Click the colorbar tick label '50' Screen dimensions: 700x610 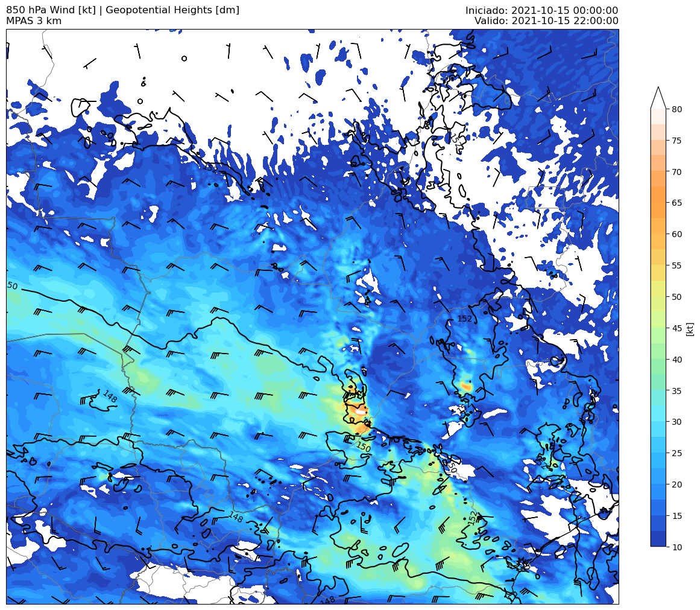pos(676,297)
